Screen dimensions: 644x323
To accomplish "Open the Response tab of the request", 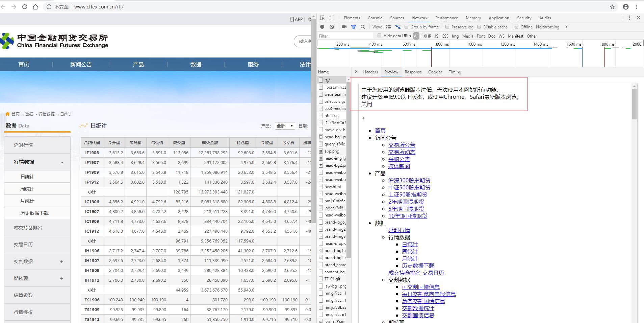I will click(x=413, y=72).
